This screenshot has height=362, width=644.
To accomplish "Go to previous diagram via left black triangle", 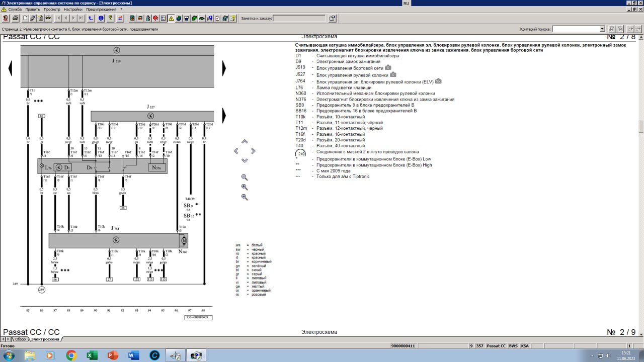I will [x=10, y=68].
